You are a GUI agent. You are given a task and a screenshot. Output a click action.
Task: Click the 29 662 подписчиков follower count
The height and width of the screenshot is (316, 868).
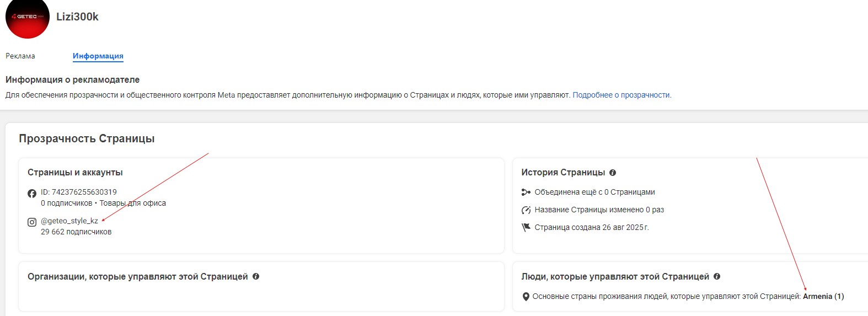coord(76,232)
